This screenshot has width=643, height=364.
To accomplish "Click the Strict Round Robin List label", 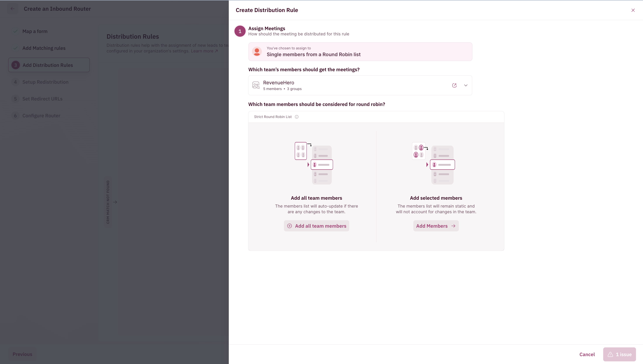I will tap(273, 117).
